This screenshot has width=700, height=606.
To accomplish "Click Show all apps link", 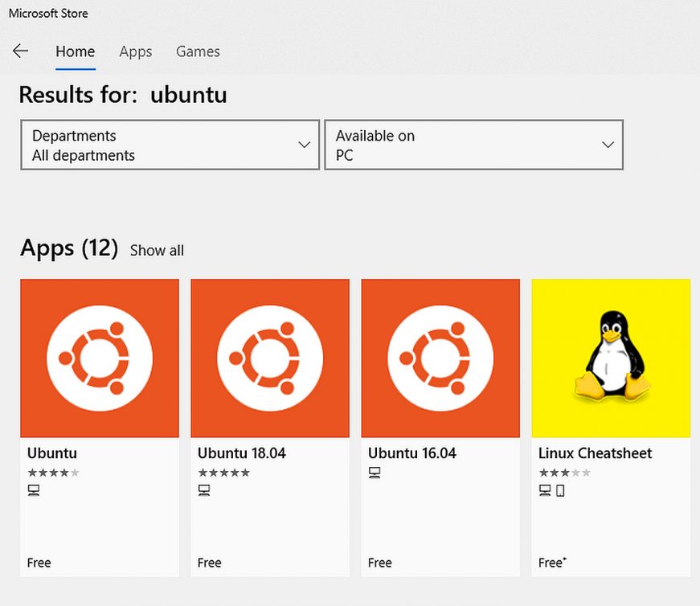I will (x=157, y=251).
